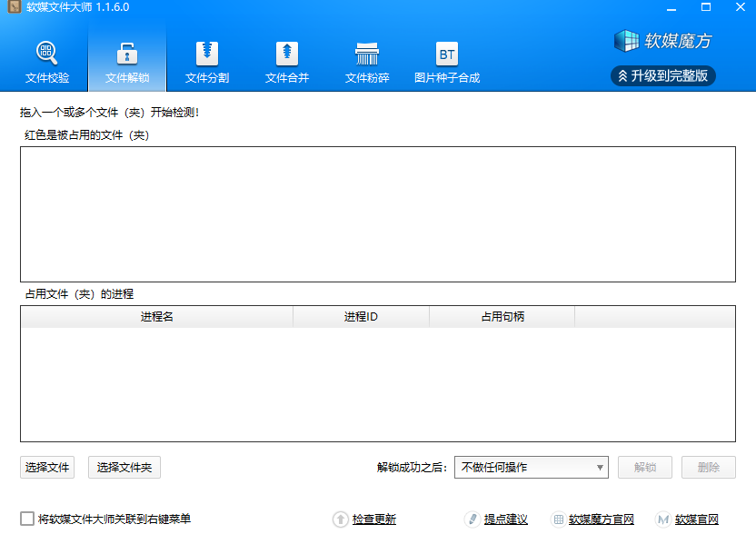Click the 选择文件 button
Viewport: 756px width, 534px height.
[47, 468]
